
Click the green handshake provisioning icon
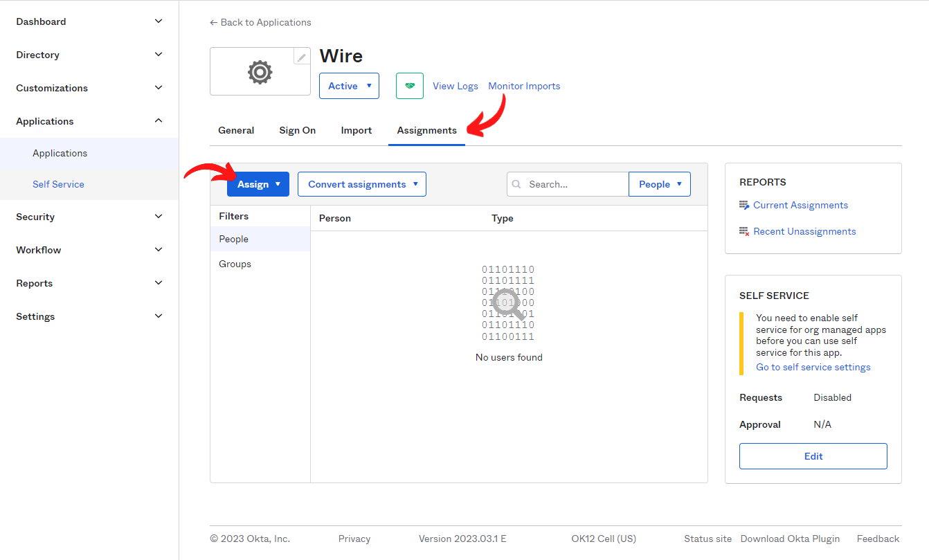[409, 86]
